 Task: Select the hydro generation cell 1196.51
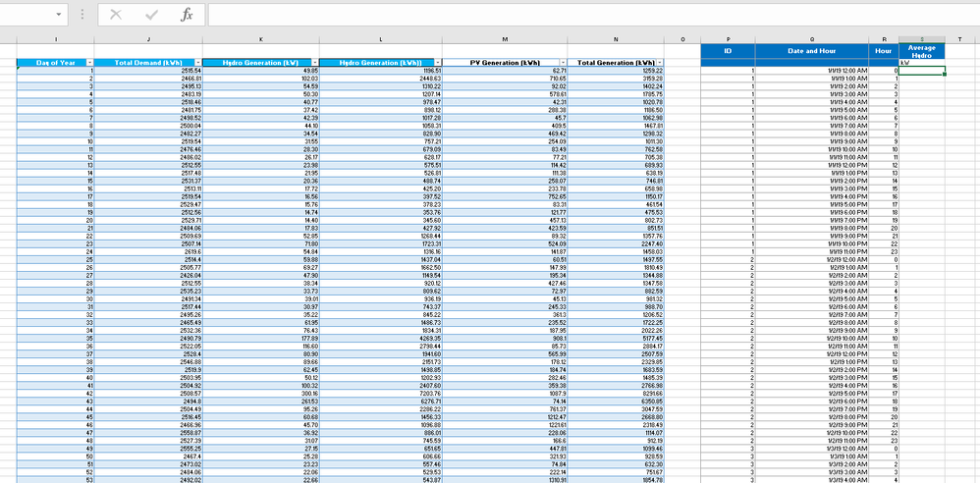point(381,72)
